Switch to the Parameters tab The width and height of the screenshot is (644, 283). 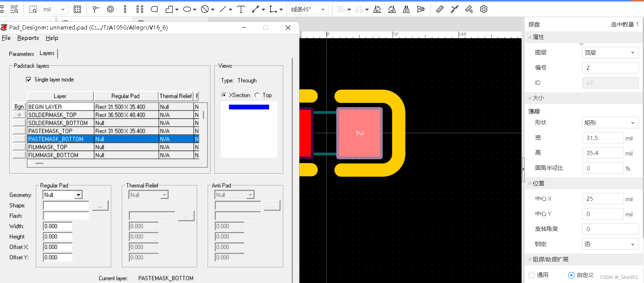[21, 54]
